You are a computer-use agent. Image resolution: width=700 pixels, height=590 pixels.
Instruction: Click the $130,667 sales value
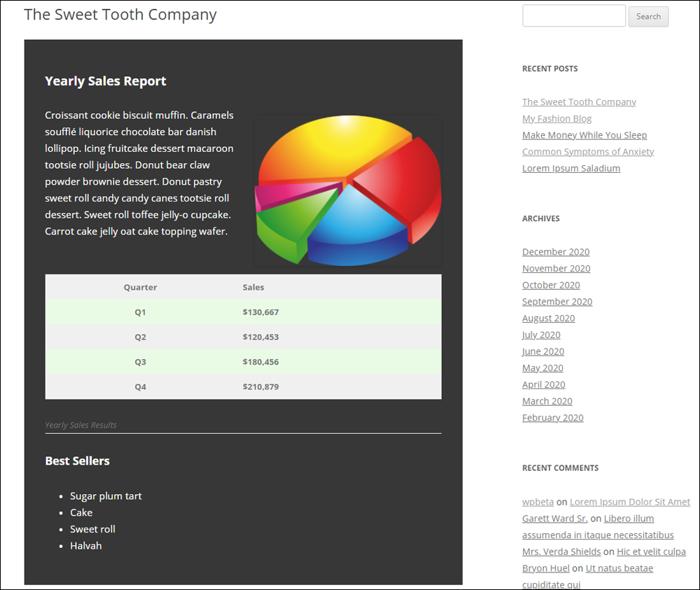[x=260, y=312]
